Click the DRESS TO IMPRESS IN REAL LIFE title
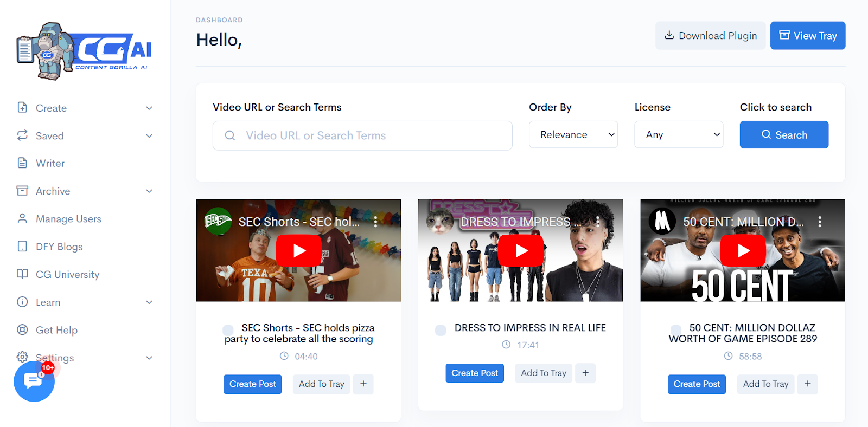 coord(530,328)
